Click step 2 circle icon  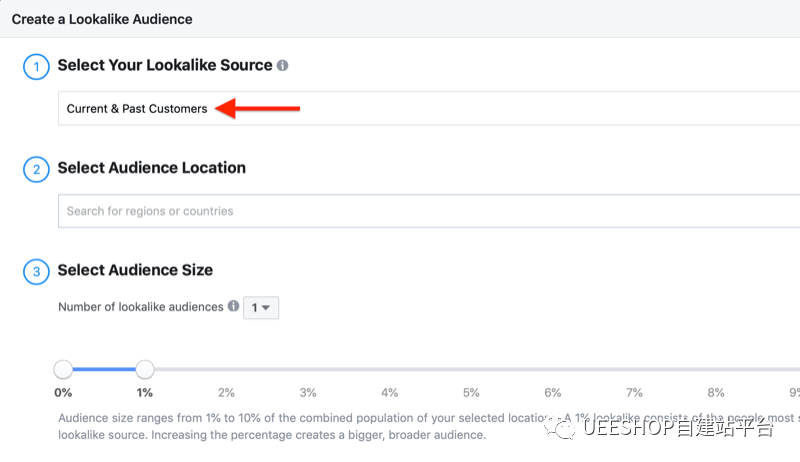pyautogui.click(x=36, y=169)
